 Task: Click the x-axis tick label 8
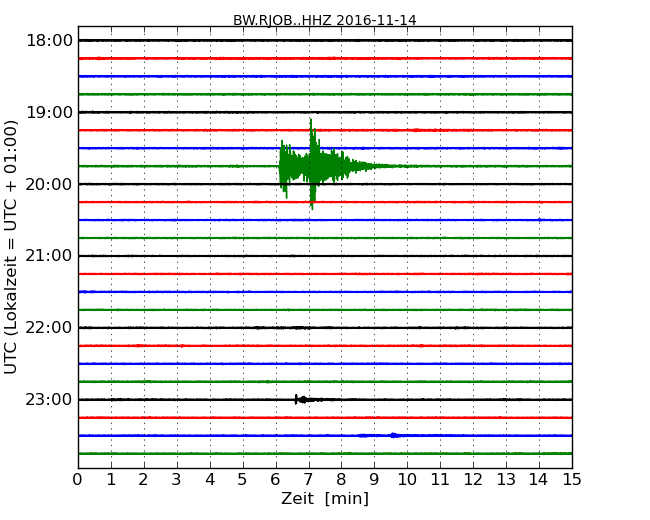pyautogui.click(x=341, y=480)
